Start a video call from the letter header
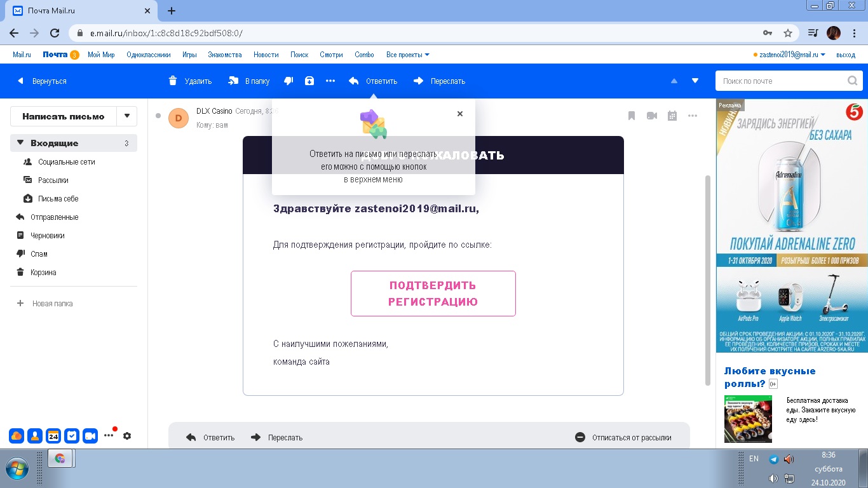The image size is (868, 488). coord(652,116)
